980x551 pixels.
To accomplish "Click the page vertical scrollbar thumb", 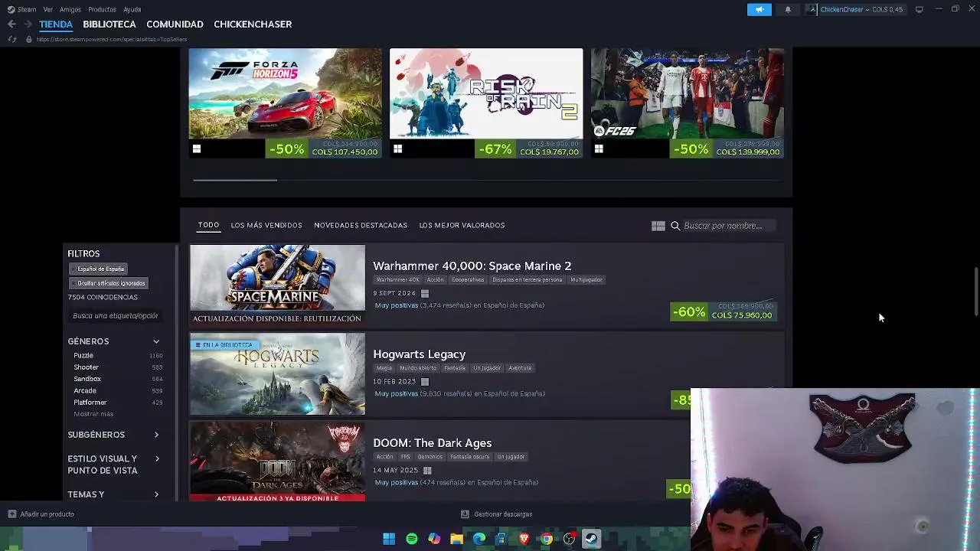I will click(x=975, y=291).
